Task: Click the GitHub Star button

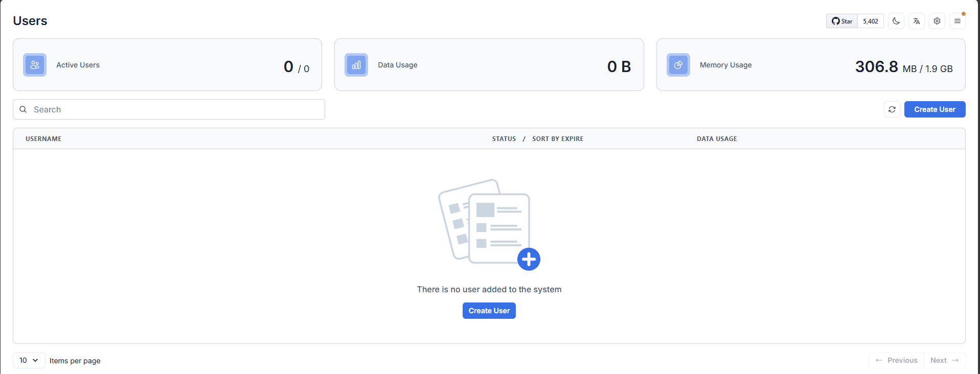Action: 842,21
